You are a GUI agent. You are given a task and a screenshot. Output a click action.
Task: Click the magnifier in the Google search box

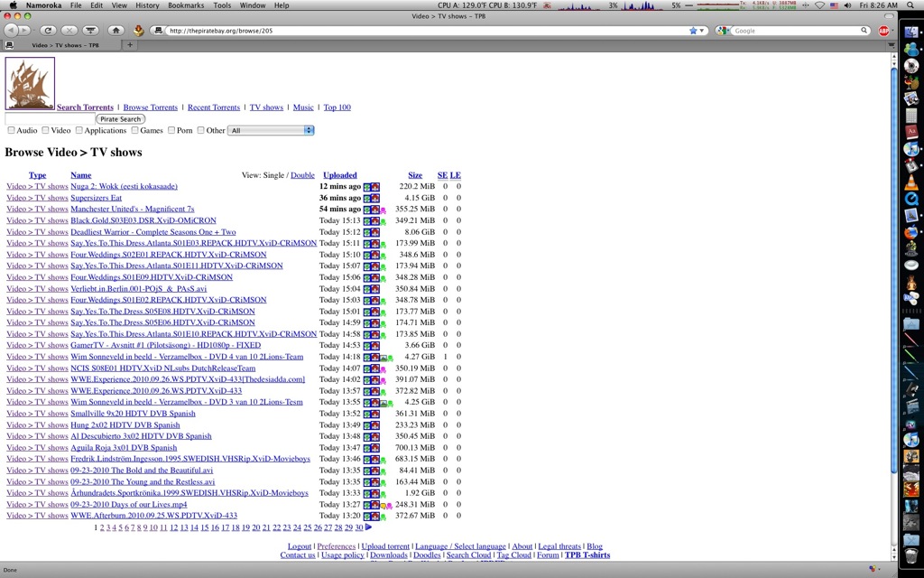864,31
